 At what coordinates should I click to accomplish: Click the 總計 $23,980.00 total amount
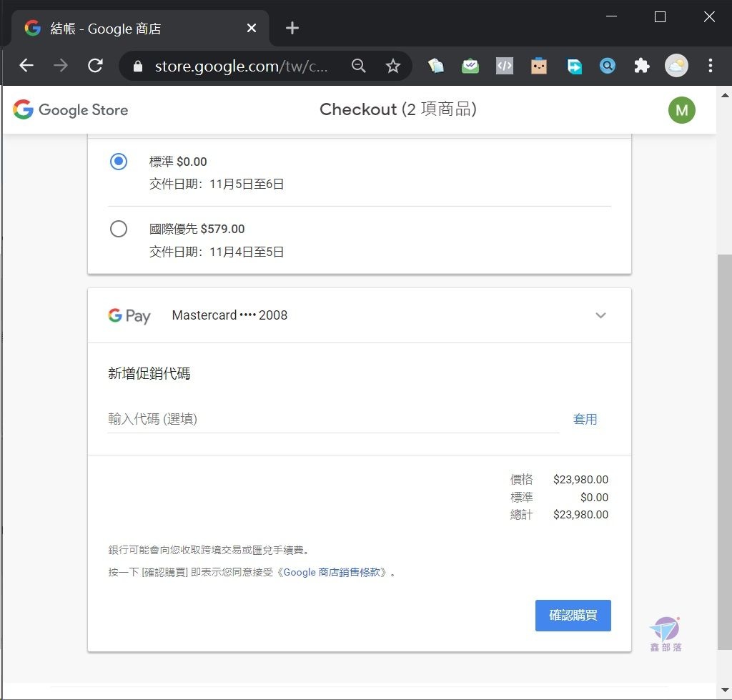[559, 515]
